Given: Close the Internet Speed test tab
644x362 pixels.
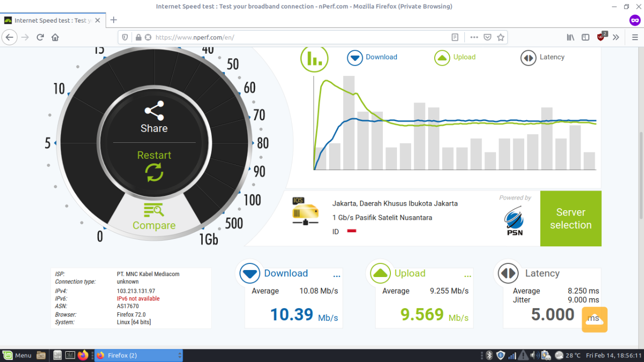Looking at the screenshot, I should [98, 20].
